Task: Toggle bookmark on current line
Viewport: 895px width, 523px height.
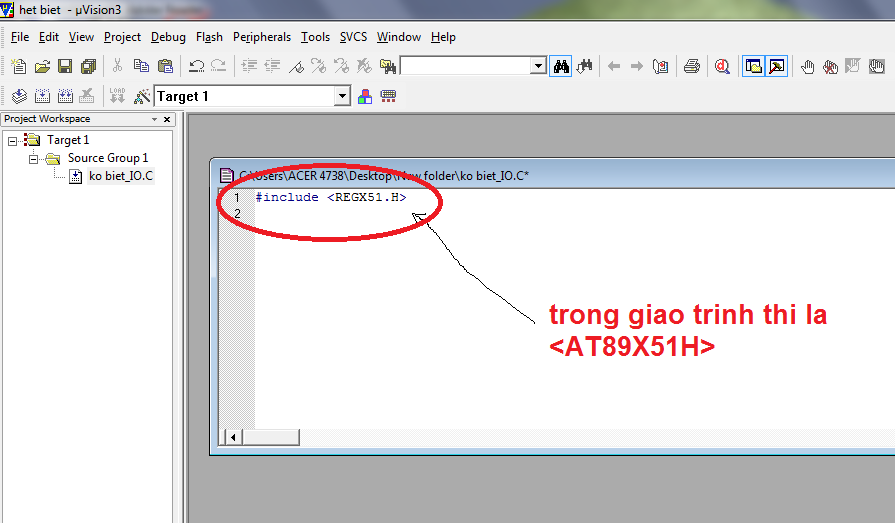Action: pyautogui.click(x=296, y=66)
